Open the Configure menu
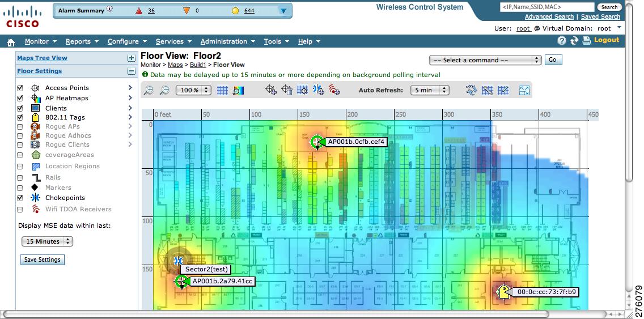Viewport: 644px width, 319px height. tap(127, 41)
